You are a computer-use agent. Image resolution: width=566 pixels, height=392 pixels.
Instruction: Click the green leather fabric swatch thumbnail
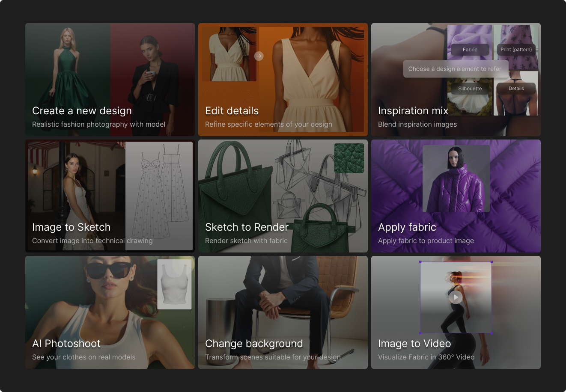pos(349,158)
